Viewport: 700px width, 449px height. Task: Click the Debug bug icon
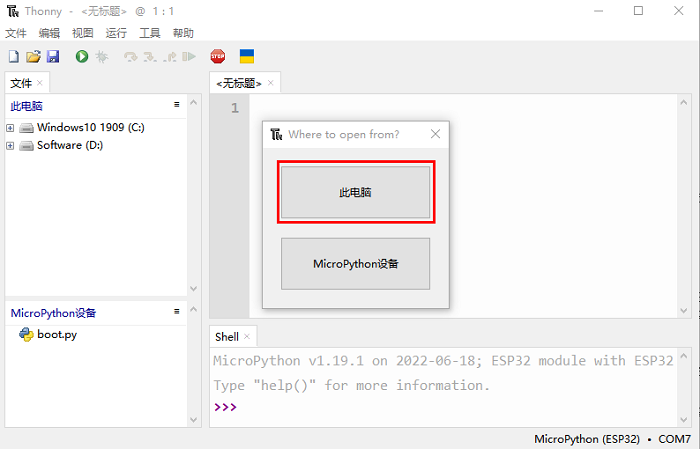pyautogui.click(x=101, y=57)
